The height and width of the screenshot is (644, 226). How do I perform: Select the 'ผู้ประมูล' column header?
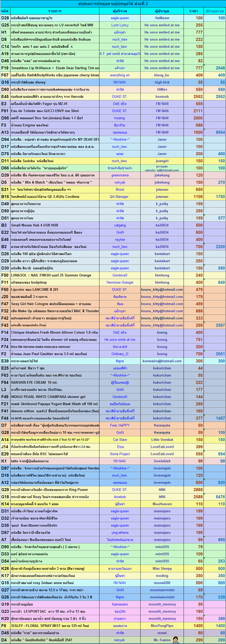click(x=162, y=11)
